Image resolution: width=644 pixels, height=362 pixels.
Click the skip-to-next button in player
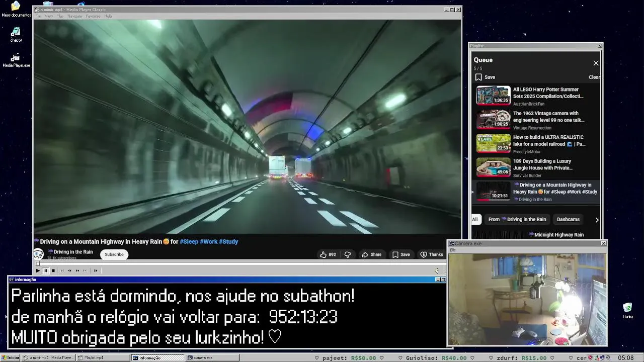(x=85, y=270)
